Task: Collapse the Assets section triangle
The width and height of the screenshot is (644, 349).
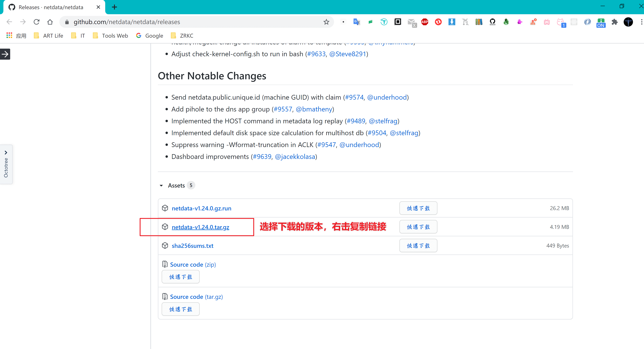Action: [x=161, y=186]
